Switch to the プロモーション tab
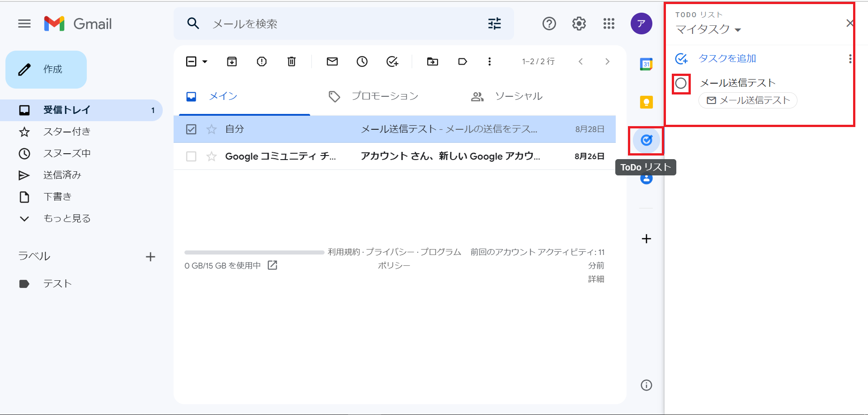This screenshot has width=868, height=415. coord(384,96)
